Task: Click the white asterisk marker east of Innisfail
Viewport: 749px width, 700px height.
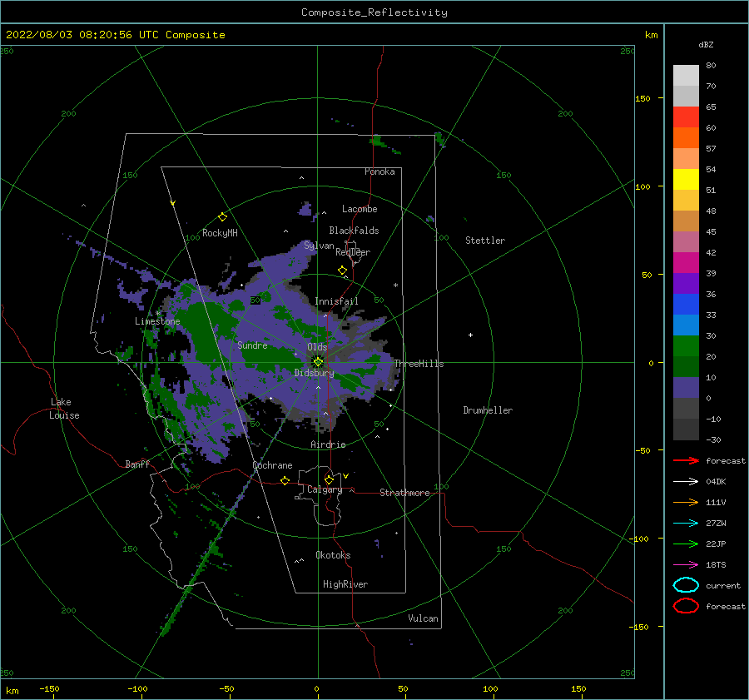Action: 395,285
